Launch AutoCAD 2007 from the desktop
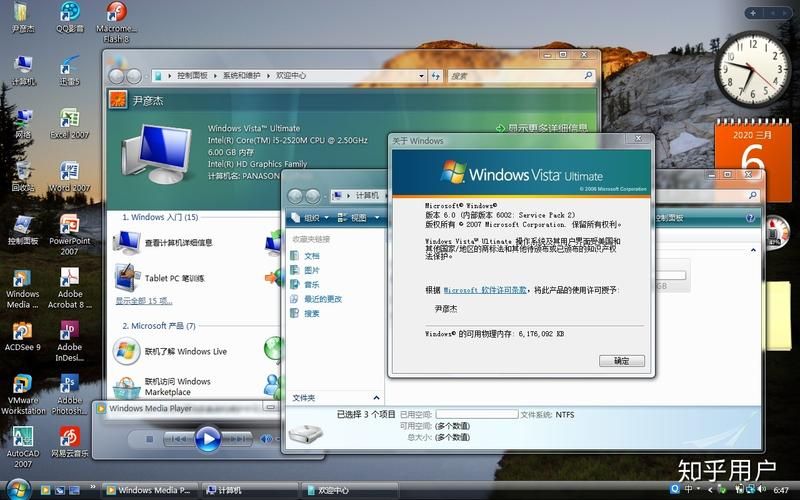Screen dimensions: 800x500 [22, 438]
